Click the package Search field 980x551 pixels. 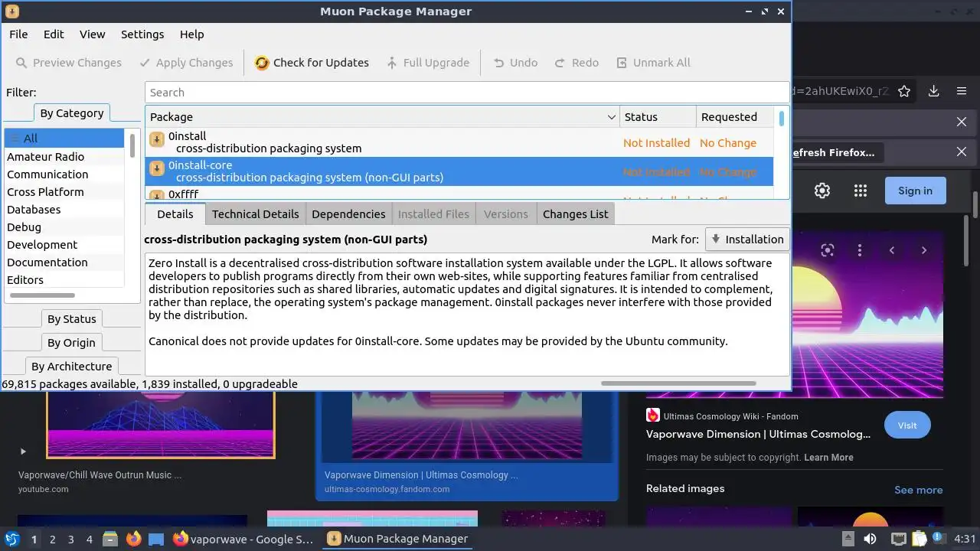(466, 93)
